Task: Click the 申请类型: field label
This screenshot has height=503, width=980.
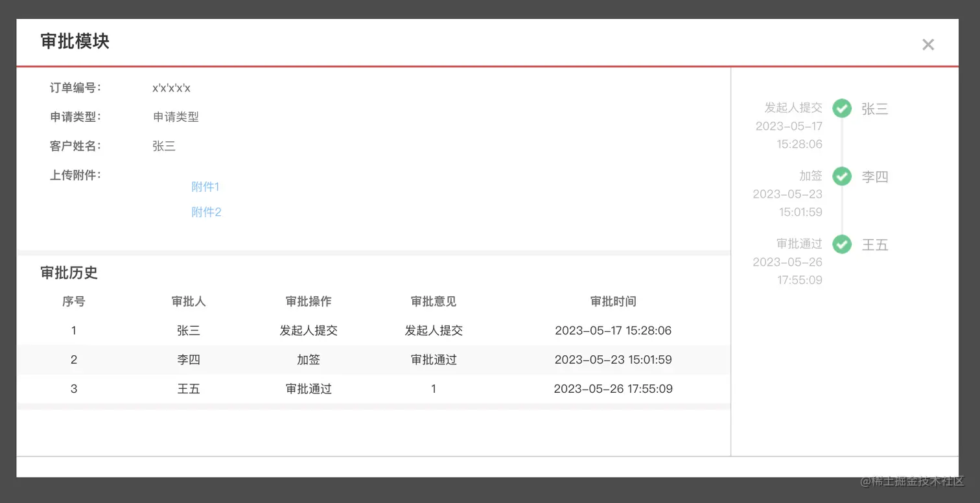Action: [x=75, y=117]
